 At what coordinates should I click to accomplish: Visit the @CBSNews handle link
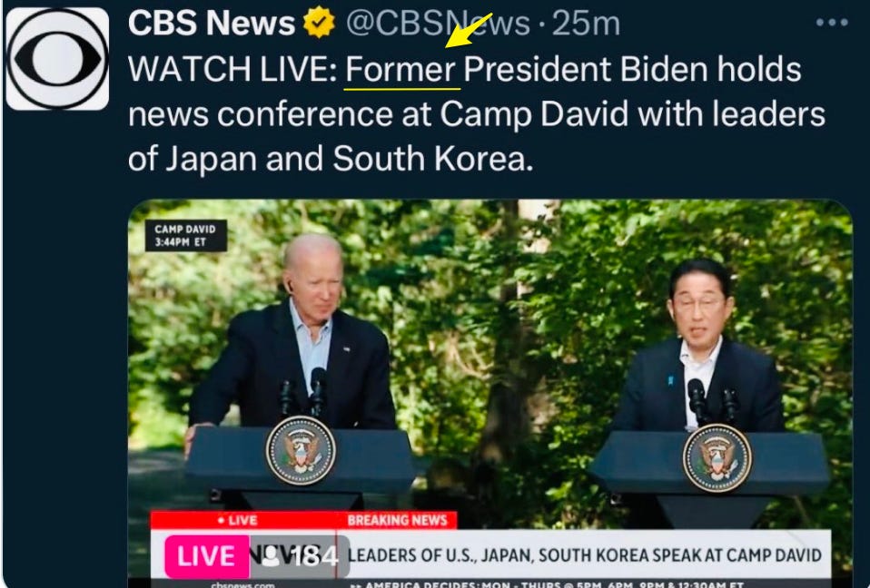(x=438, y=24)
